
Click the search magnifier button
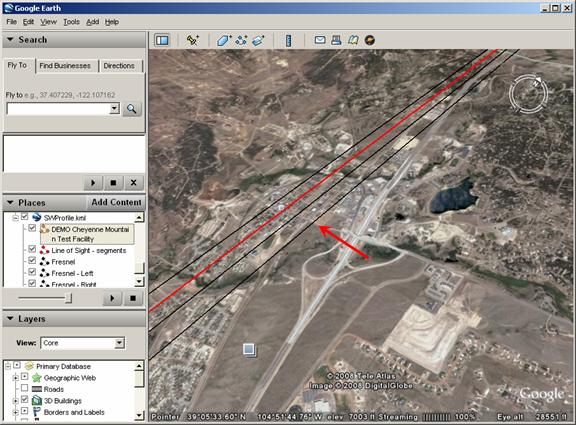pyautogui.click(x=132, y=109)
